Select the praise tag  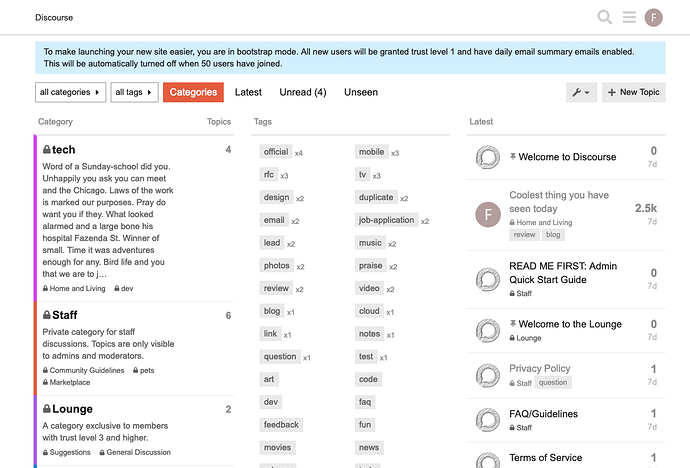[371, 266]
